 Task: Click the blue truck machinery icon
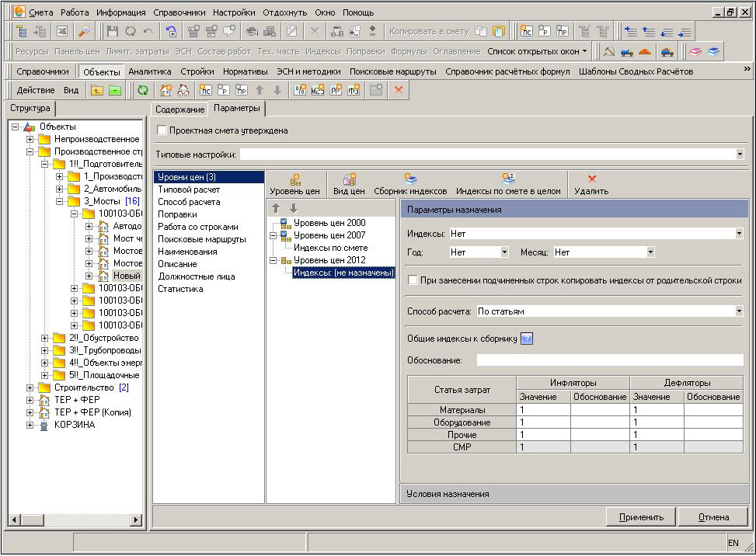click(x=627, y=51)
